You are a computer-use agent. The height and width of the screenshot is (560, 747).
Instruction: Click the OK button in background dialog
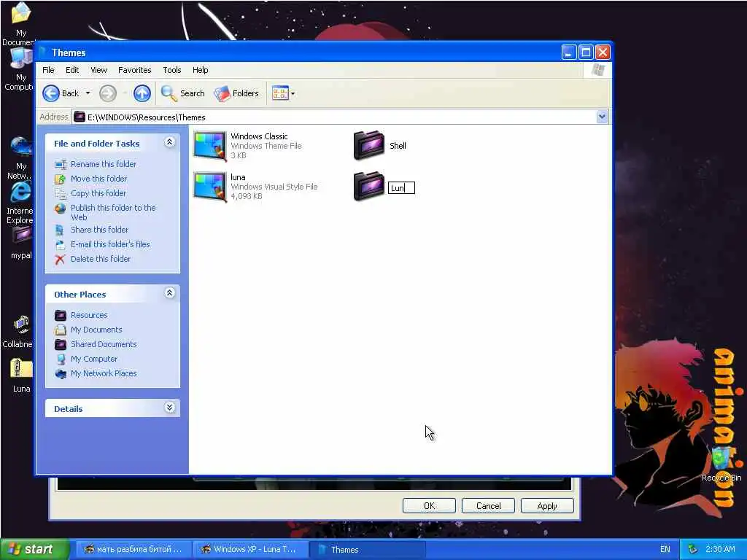[429, 506]
